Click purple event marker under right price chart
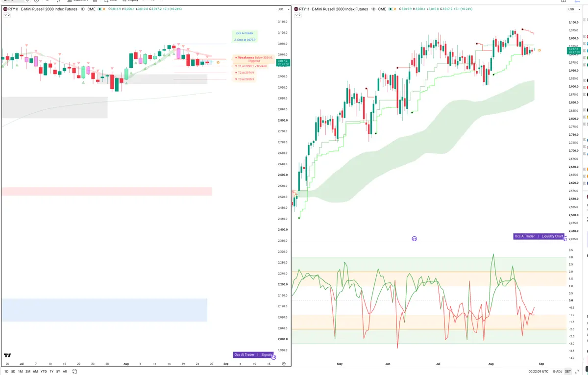Viewport: 588px width, 375px height. pos(414,239)
